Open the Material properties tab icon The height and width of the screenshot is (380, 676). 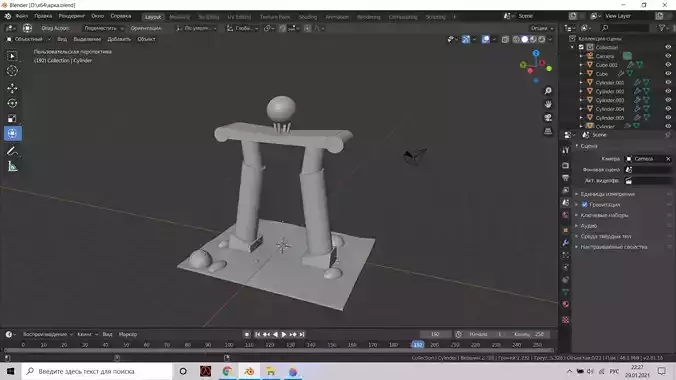pos(566,305)
